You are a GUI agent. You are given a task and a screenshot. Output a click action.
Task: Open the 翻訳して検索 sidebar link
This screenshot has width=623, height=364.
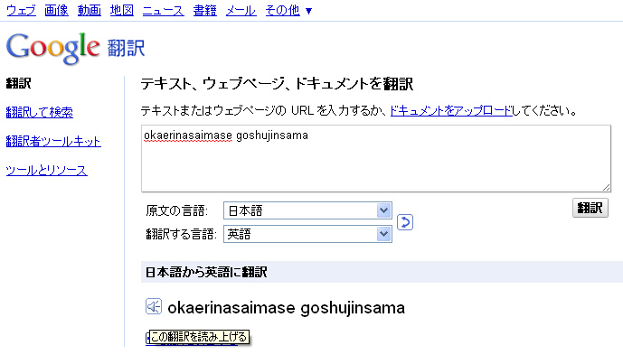pyautogui.click(x=40, y=112)
